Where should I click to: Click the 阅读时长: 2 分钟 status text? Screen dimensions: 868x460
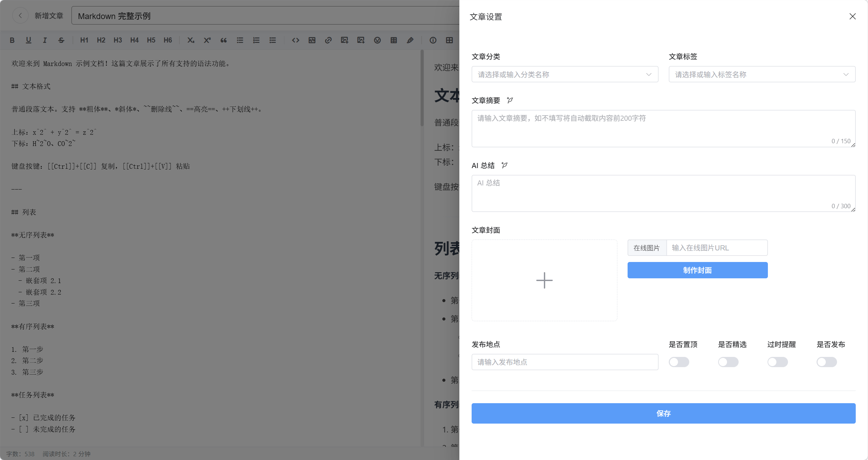pos(66,454)
